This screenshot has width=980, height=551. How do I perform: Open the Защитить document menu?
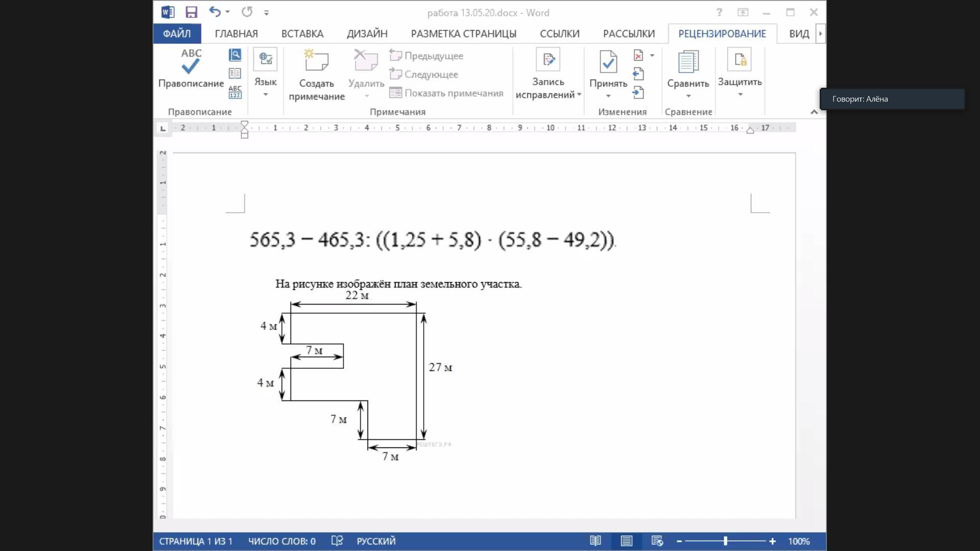click(740, 72)
